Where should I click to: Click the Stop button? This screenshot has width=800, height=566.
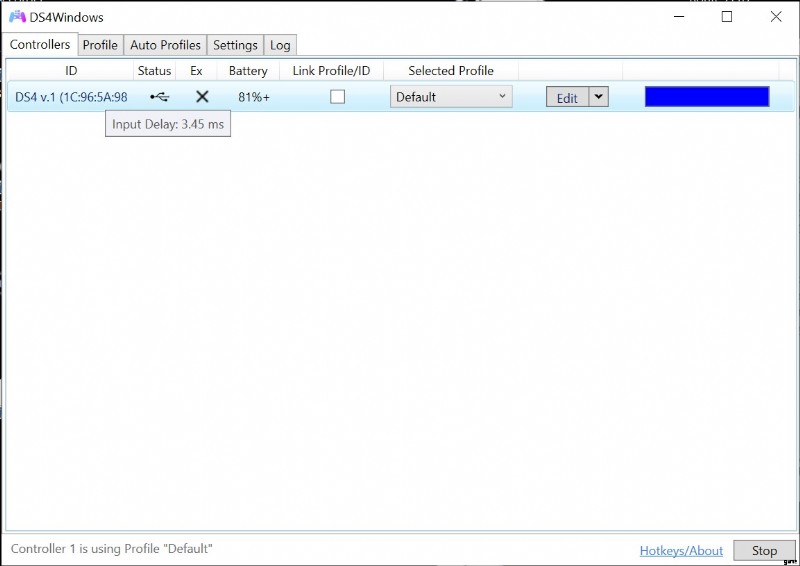(x=764, y=550)
